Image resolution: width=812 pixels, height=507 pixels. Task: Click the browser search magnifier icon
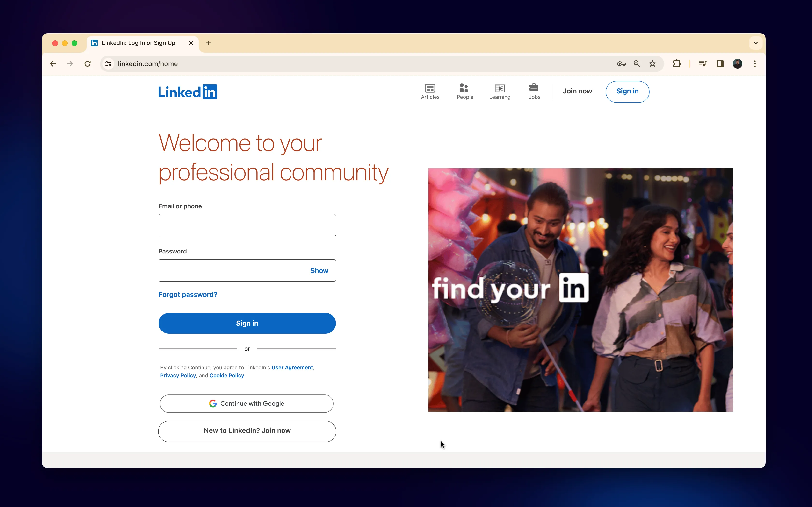(x=637, y=64)
